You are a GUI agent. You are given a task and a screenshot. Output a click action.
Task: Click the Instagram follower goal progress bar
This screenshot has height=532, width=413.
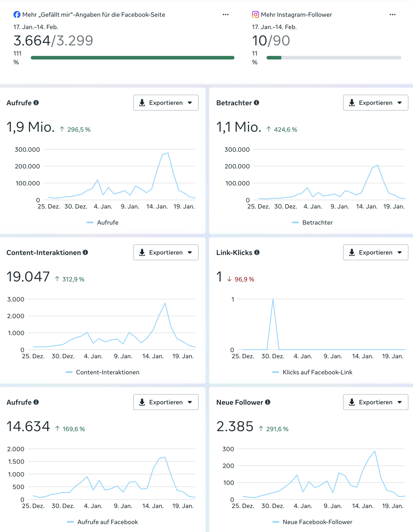(334, 58)
